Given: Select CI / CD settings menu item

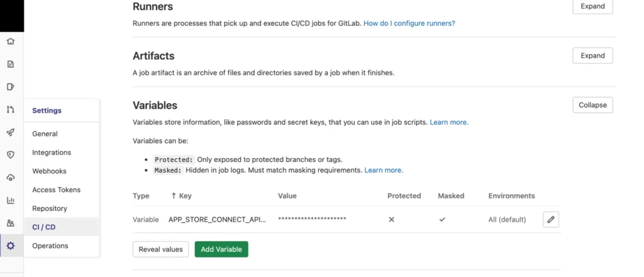Looking at the screenshot, I should click(x=62, y=227).
